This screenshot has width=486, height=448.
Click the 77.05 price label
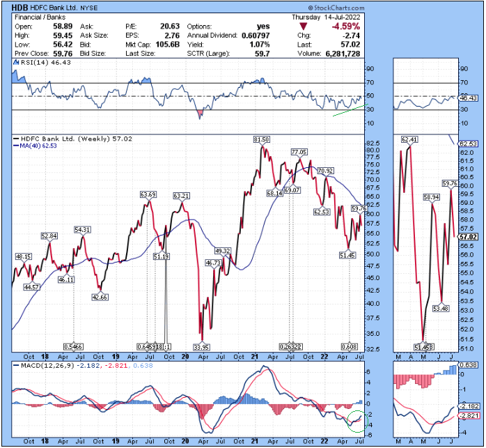coord(299,152)
